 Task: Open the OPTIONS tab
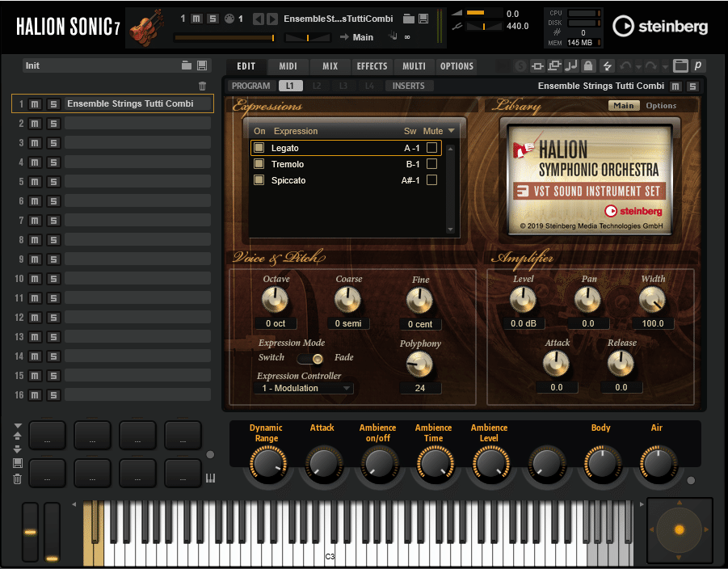(x=457, y=66)
